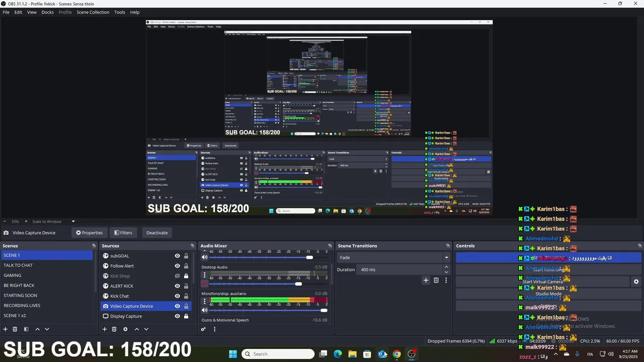Screen dimensions: 644x362
Task: Pop out the Scenes dock panel
Action: tap(94, 246)
